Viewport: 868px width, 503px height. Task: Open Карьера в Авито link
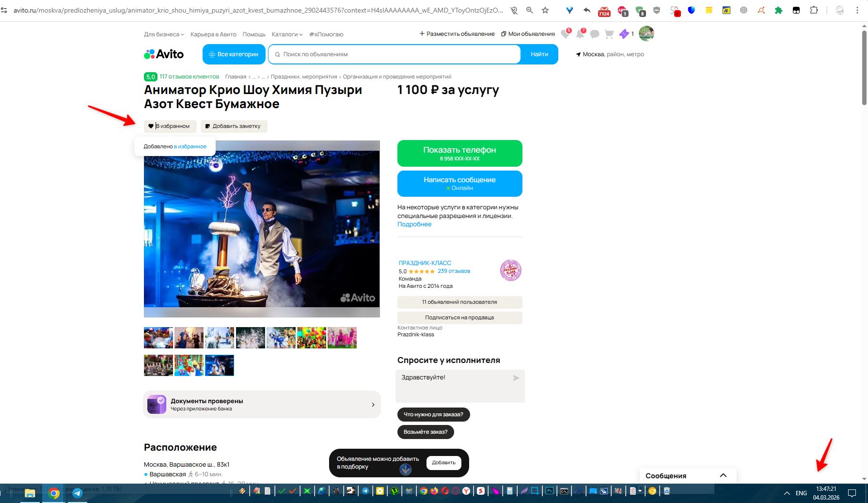(213, 34)
